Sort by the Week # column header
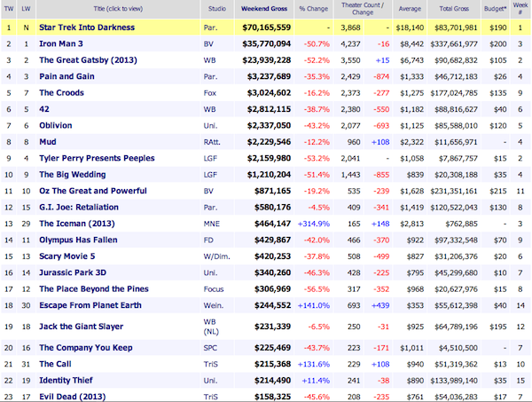The width and height of the screenshot is (532, 402). click(520, 9)
